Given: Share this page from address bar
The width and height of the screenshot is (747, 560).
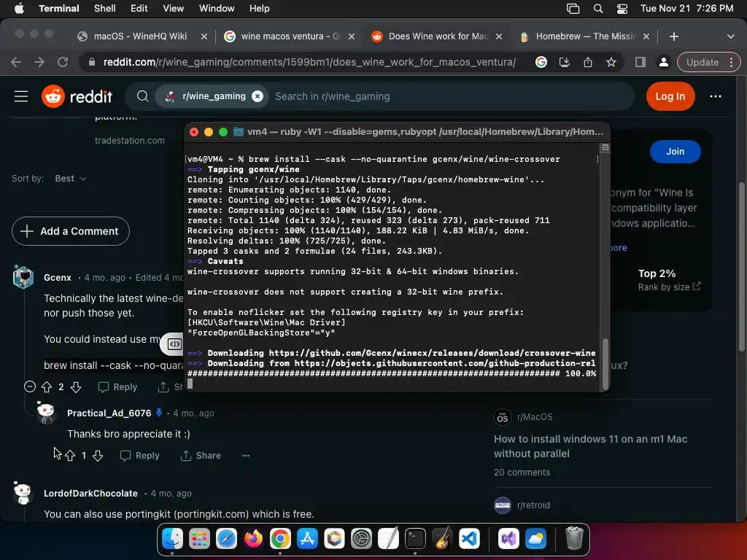Looking at the screenshot, I should point(588,62).
